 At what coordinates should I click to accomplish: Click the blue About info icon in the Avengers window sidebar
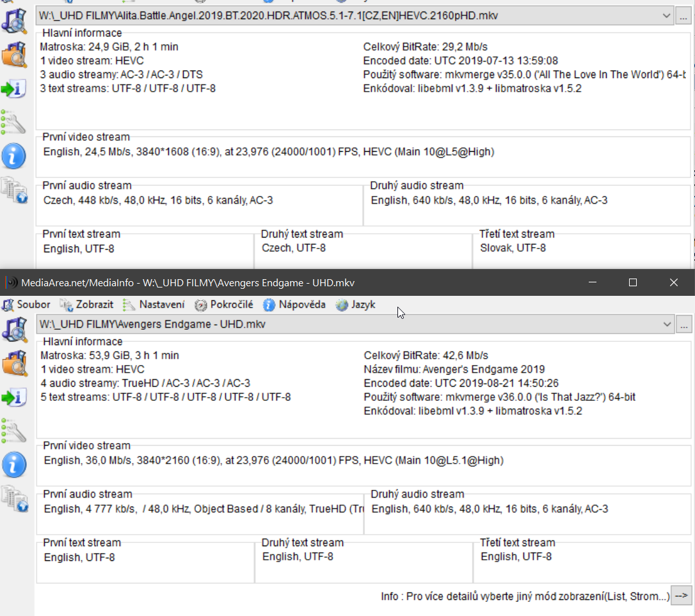(x=14, y=465)
